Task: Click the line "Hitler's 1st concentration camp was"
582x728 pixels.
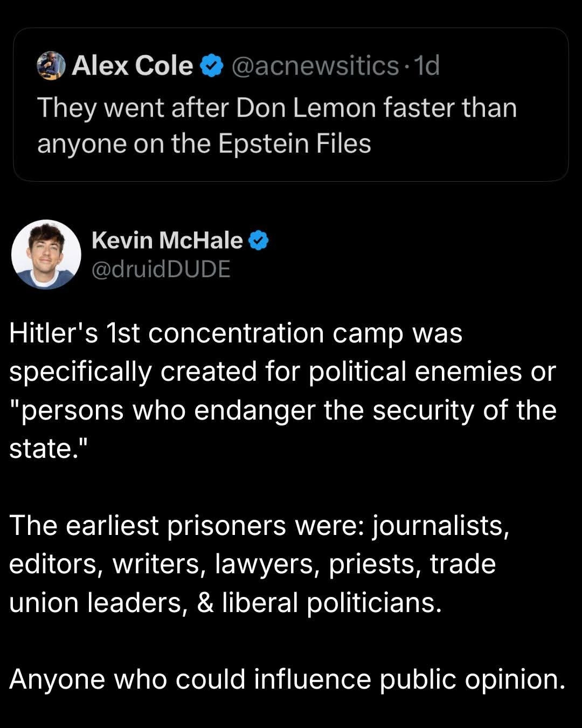Action: coord(235,333)
